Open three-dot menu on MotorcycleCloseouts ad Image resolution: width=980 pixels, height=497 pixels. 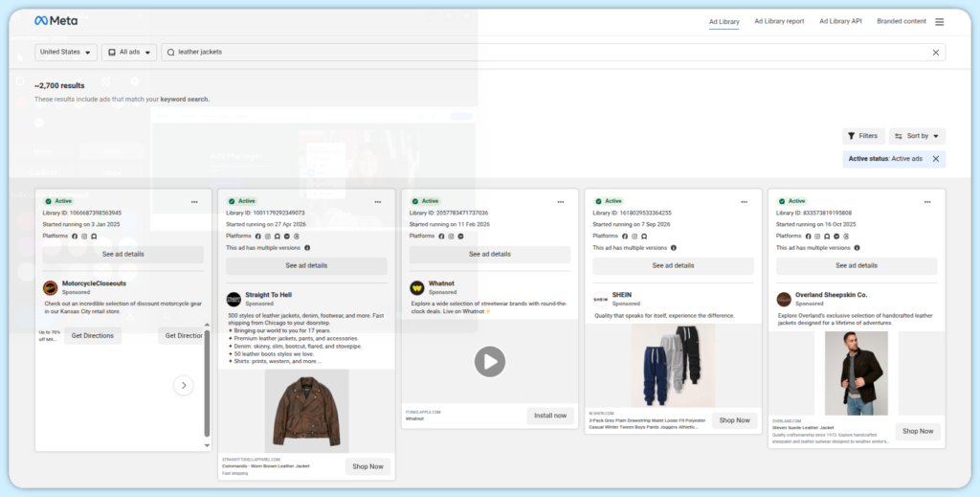194,202
